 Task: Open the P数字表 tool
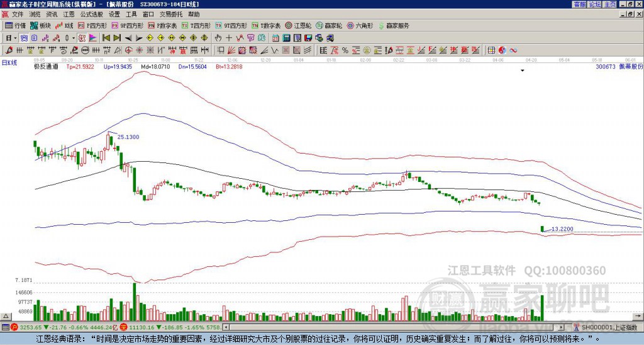click(x=163, y=25)
